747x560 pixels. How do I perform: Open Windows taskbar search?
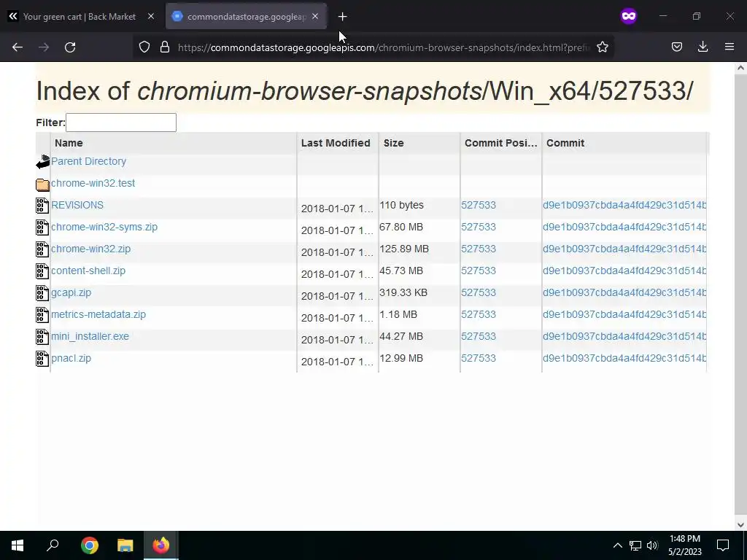[53, 545]
